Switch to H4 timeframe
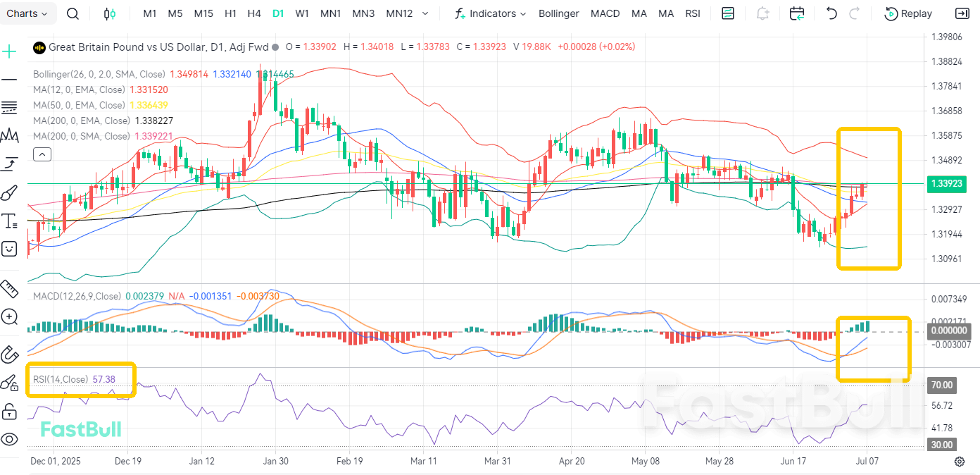 point(254,13)
